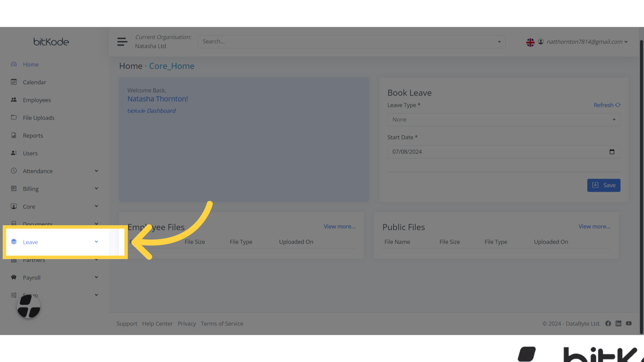The image size is (644, 362).
Task: Click the hamburger menu toggle
Action: click(122, 42)
